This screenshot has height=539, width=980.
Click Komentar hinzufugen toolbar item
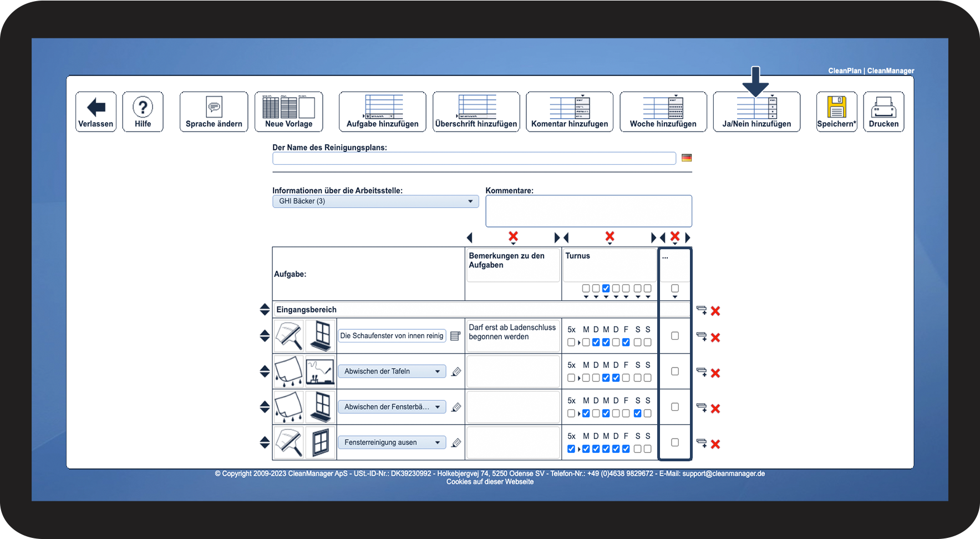570,112
